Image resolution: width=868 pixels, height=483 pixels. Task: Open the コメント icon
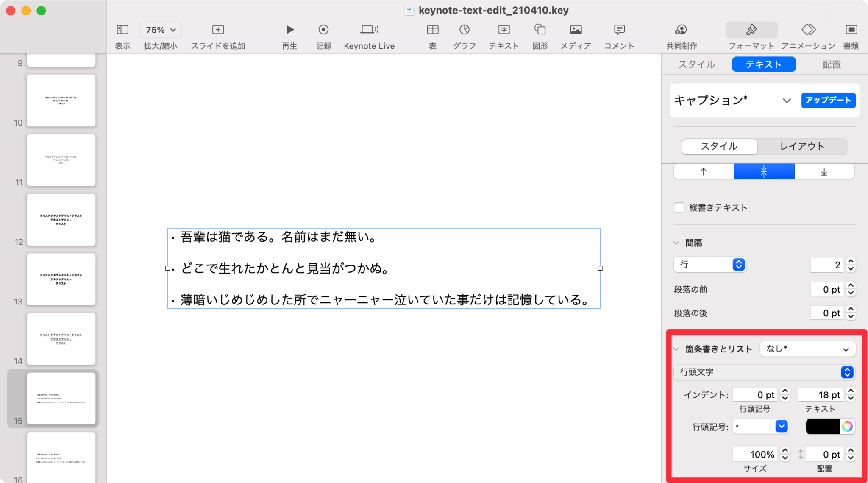click(x=619, y=30)
